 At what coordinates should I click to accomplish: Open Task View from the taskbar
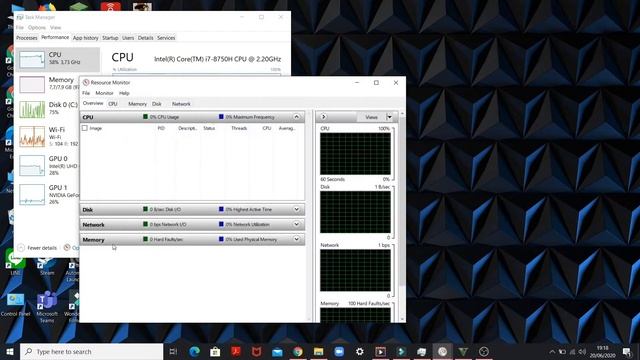coord(173,351)
